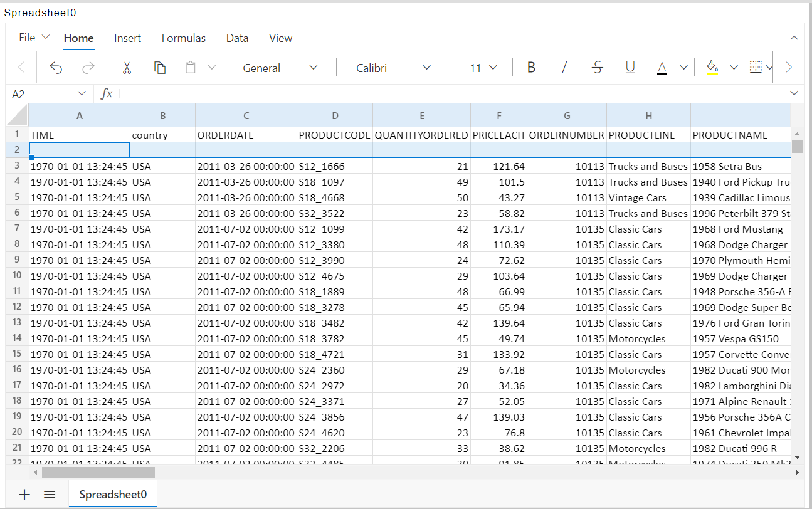Select column E header
Screen dimensions: 812x509
[x=422, y=115]
